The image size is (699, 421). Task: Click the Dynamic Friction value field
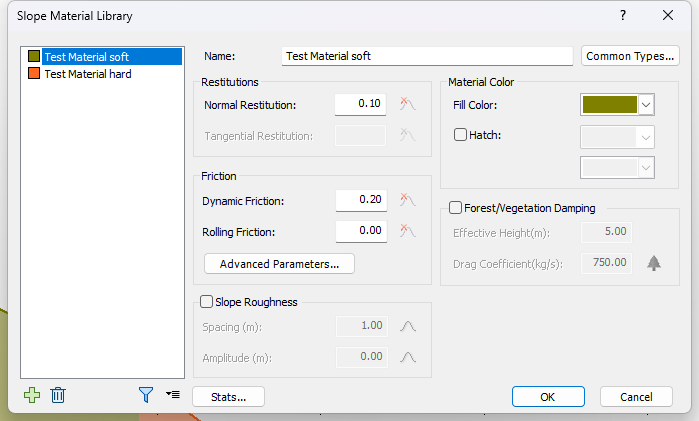tap(361, 200)
